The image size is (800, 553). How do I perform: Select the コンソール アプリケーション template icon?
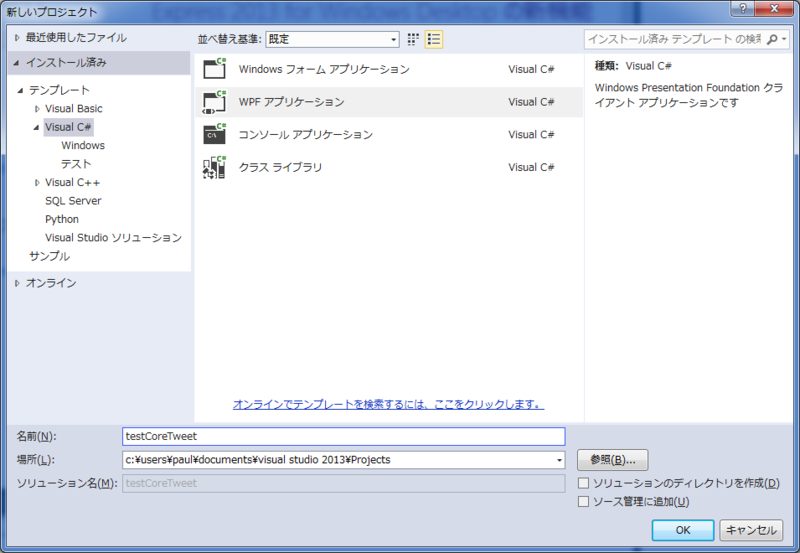click(x=214, y=135)
